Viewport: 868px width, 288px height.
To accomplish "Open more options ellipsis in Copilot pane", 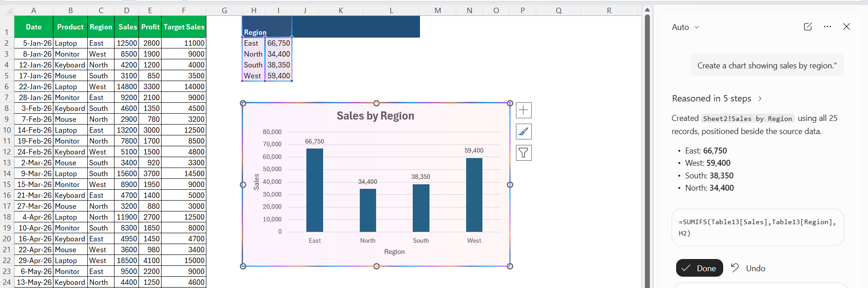I will (x=827, y=27).
